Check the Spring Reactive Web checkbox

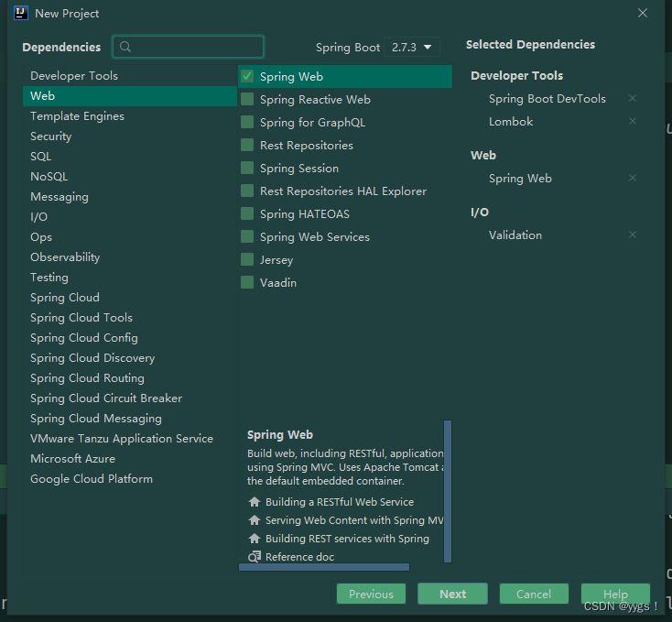[x=247, y=100]
